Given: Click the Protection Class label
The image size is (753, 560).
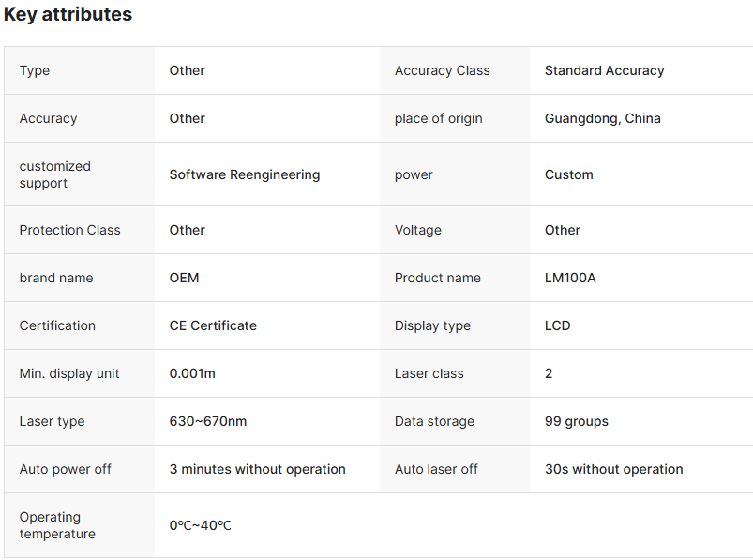Looking at the screenshot, I should (69, 230).
